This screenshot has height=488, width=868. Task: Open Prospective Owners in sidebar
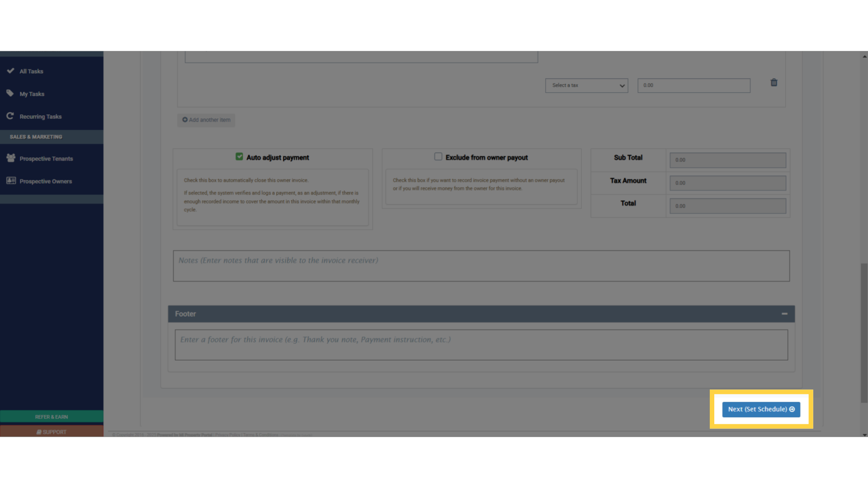45,181
